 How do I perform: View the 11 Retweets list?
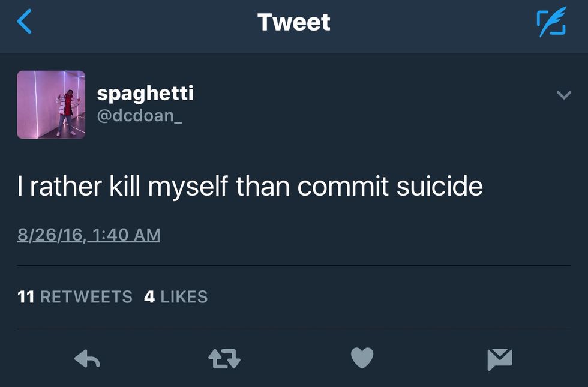pos(75,297)
